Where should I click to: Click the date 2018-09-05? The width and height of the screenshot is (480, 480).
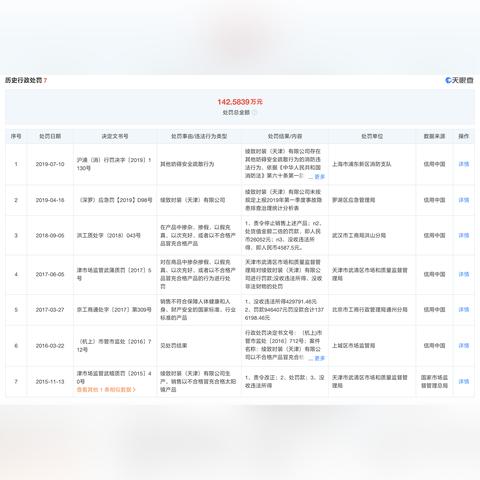(50, 235)
